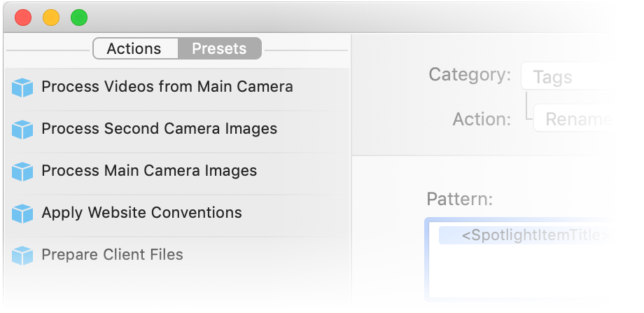Pick the Apply Website Conventions preset
The image size is (644, 313).
pos(142,213)
